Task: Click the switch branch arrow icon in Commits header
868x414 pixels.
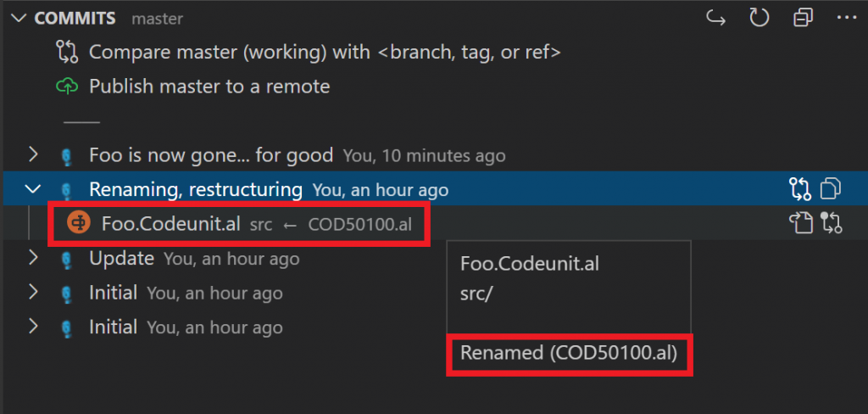Action: (716, 19)
